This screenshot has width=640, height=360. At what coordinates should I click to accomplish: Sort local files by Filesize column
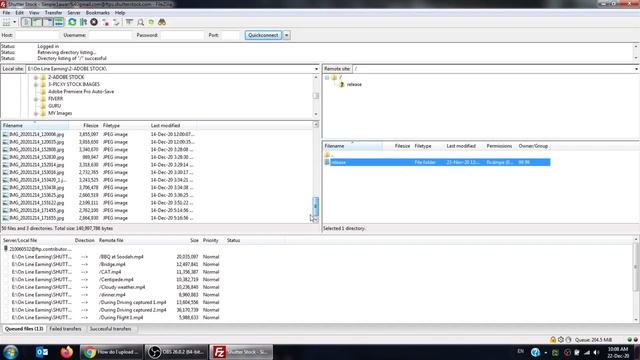(84, 125)
